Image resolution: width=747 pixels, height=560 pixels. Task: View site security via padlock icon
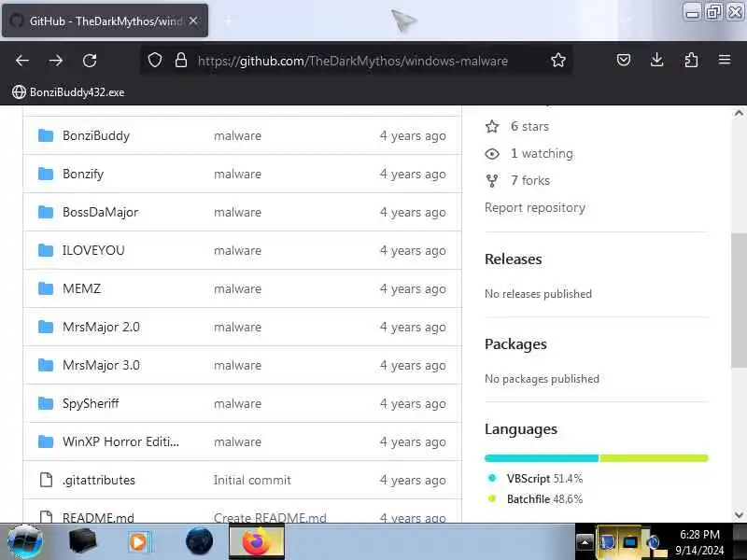tap(181, 61)
